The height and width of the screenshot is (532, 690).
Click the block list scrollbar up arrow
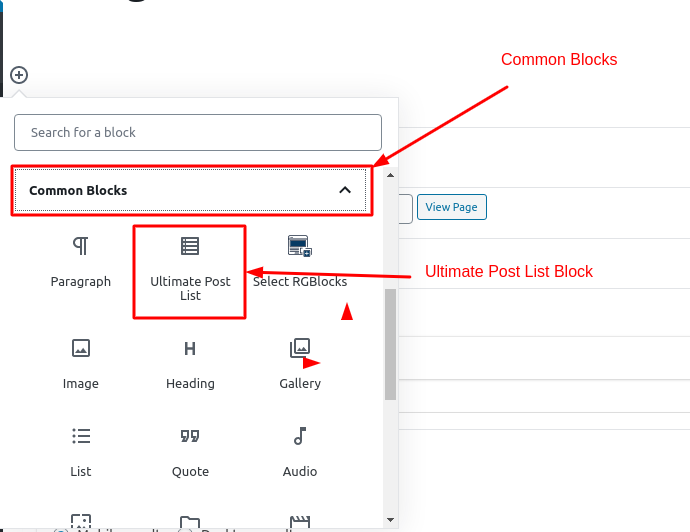tap(390, 177)
